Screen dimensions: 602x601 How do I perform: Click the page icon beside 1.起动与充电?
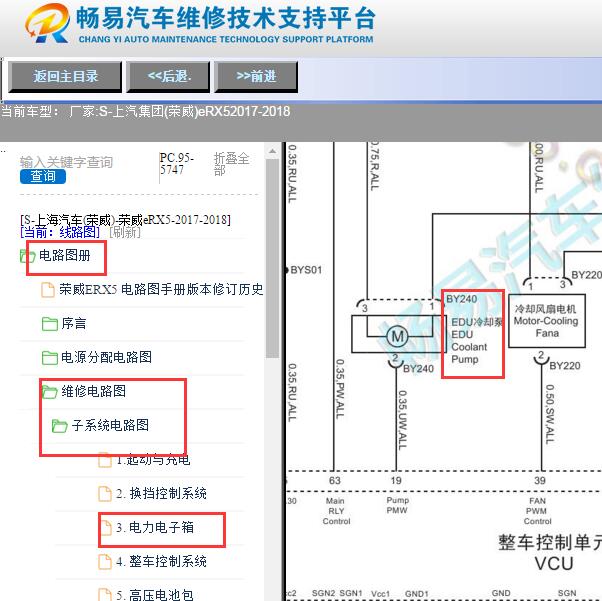(105, 460)
